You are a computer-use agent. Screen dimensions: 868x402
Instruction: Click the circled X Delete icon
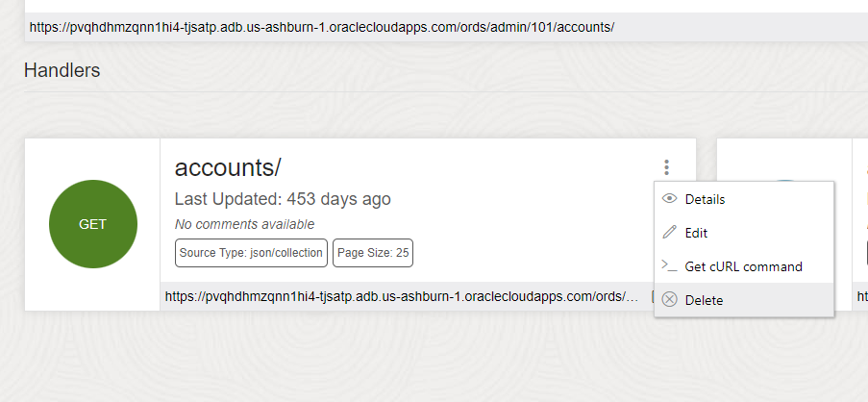click(x=670, y=299)
